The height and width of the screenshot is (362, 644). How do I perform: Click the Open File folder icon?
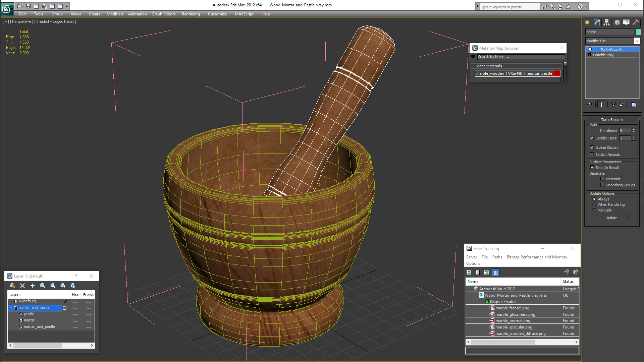coord(20,6)
